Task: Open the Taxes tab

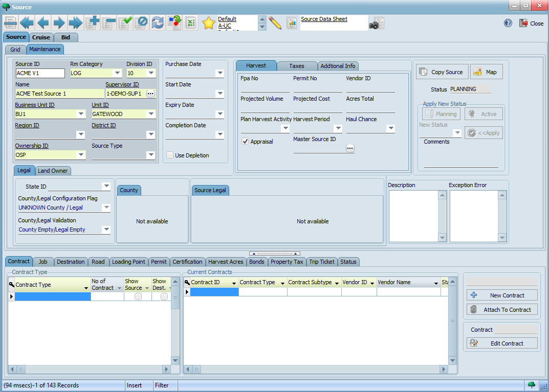Action: point(297,66)
